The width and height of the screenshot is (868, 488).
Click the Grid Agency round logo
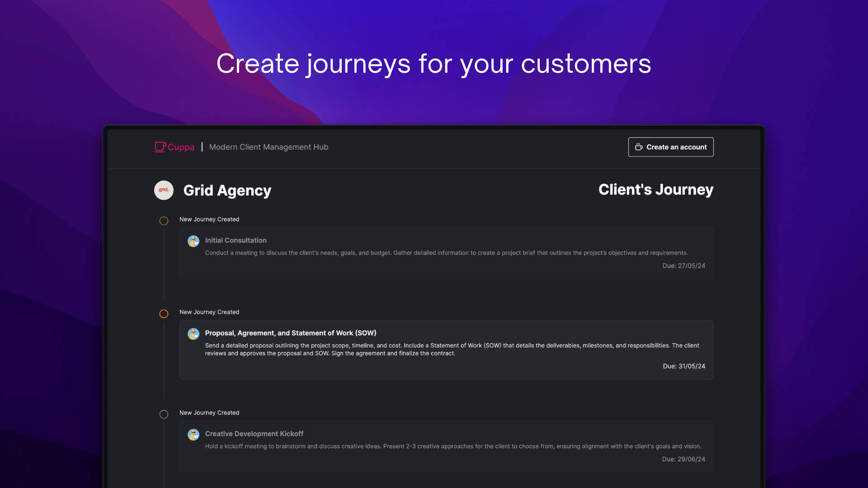point(164,190)
